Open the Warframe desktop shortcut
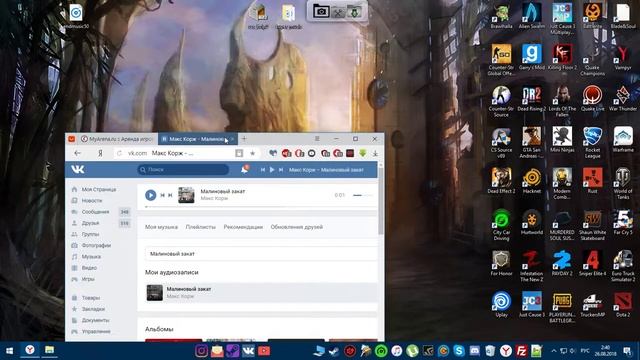This screenshot has height=360, width=640. (x=622, y=140)
